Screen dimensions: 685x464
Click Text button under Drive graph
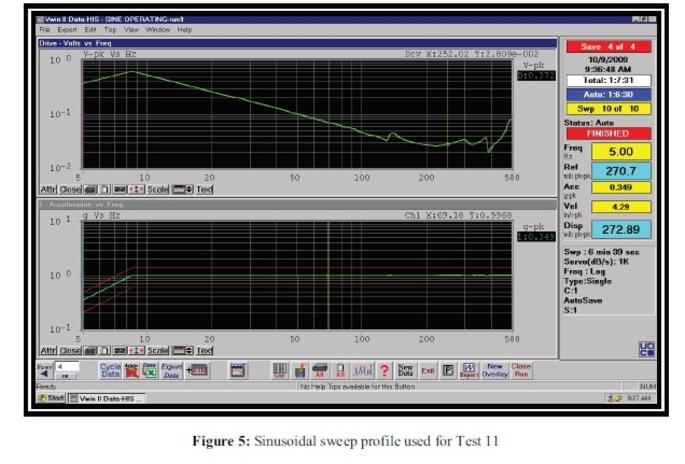[x=204, y=190]
